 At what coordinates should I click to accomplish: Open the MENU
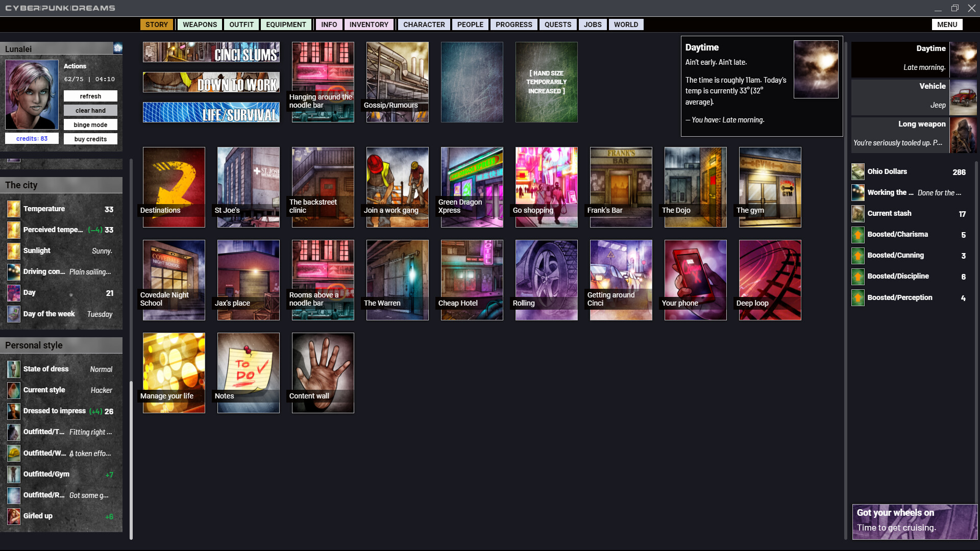(947, 24)
